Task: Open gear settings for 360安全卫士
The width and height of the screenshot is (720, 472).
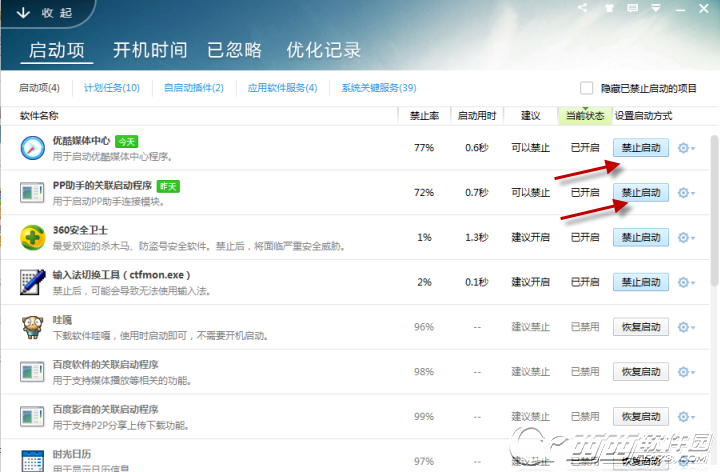Action: tap(686, 237)
